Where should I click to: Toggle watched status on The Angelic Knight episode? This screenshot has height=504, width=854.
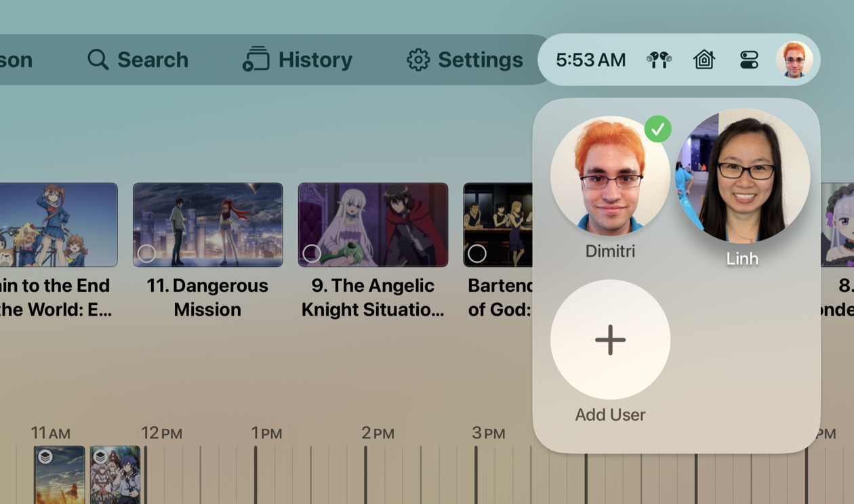(313, 253)
